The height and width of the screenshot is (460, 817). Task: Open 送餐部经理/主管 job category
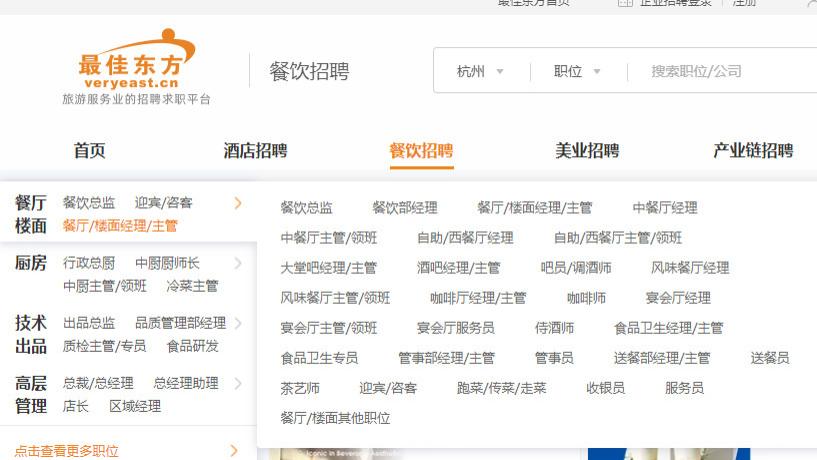pos(662,358)
